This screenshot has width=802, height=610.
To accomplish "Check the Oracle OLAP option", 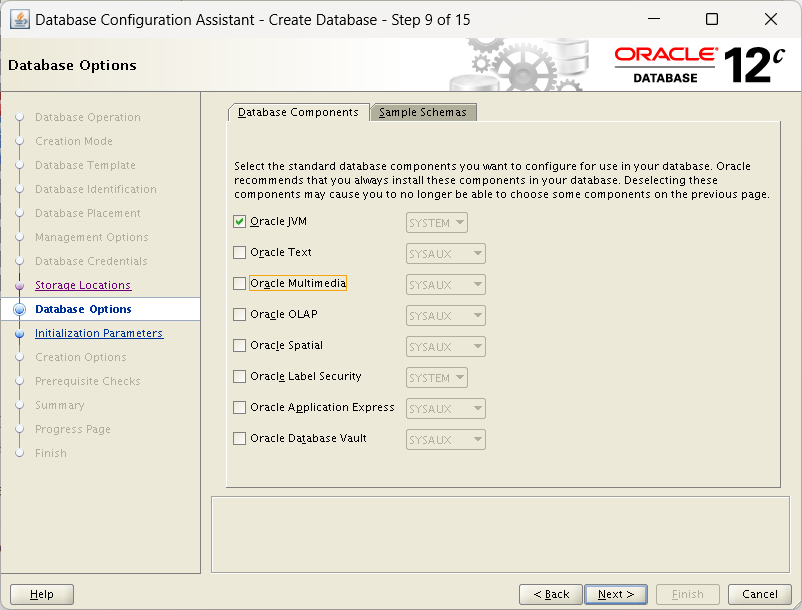I will pyautogui.click(x=239, y=314).
